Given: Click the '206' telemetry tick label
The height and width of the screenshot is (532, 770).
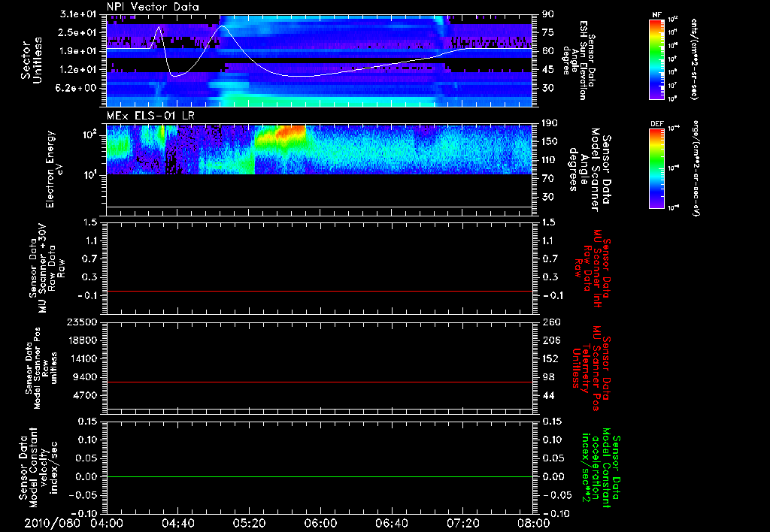Looking at the screenshot, I should [x=550, y=340].
